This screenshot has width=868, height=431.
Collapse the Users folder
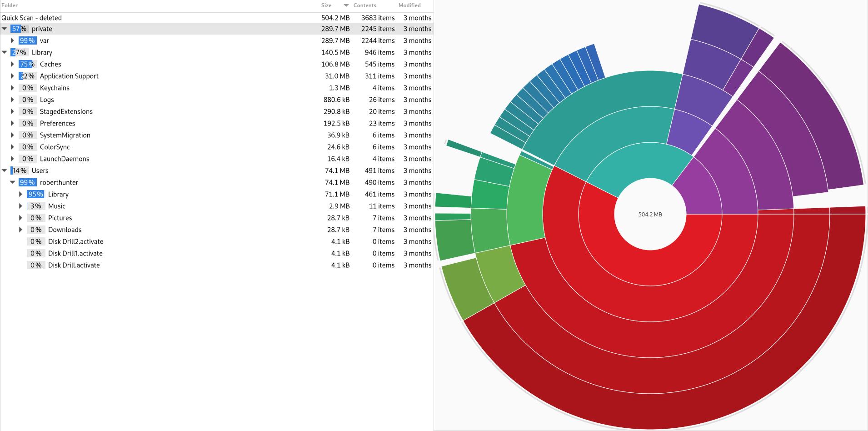[x=5, y=170]
